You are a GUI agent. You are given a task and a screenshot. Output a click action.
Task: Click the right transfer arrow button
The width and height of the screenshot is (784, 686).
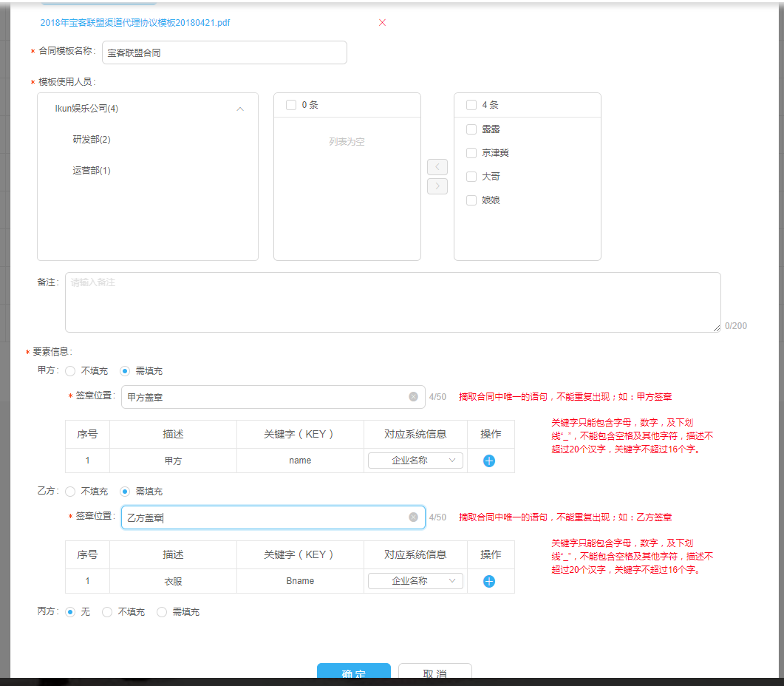tap(437, 186)
